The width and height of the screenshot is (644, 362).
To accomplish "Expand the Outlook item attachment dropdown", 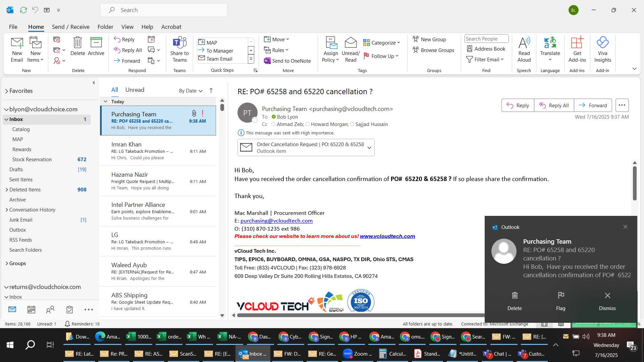I will pos(369,148).
